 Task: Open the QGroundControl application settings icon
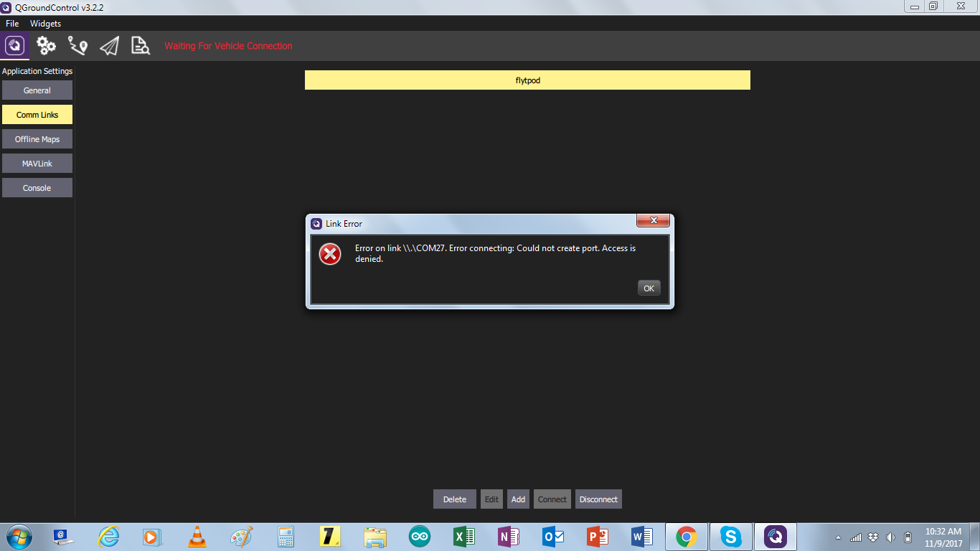(x=15, y=46)
